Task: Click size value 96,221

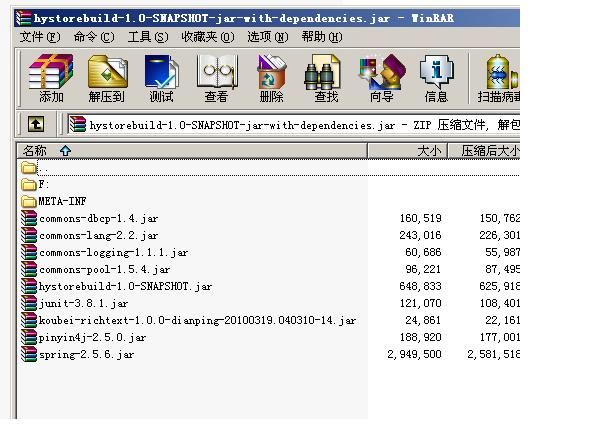Action: pyautogui.click(x=423, y=269)
